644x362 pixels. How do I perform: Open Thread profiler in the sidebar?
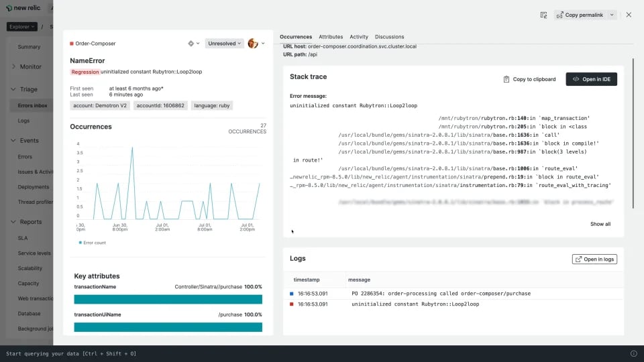36,202
